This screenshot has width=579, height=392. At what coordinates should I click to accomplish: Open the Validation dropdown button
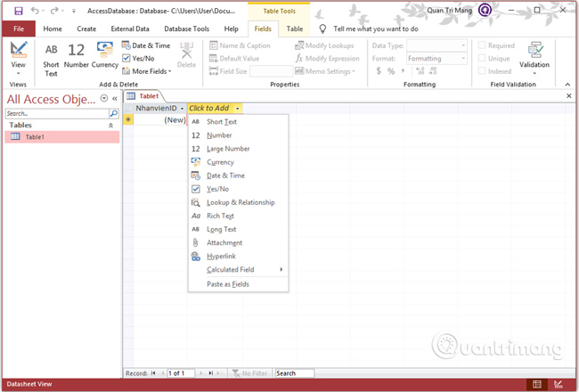tap(534, 58)
